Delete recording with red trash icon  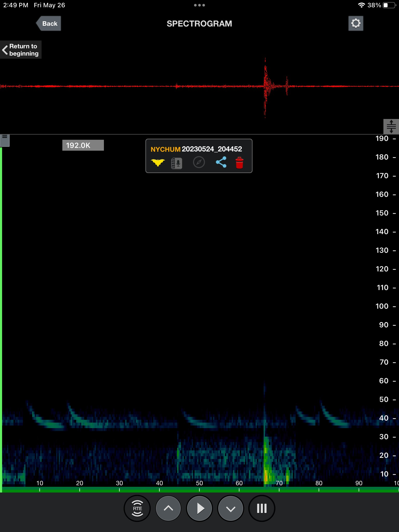coord(240,163)
